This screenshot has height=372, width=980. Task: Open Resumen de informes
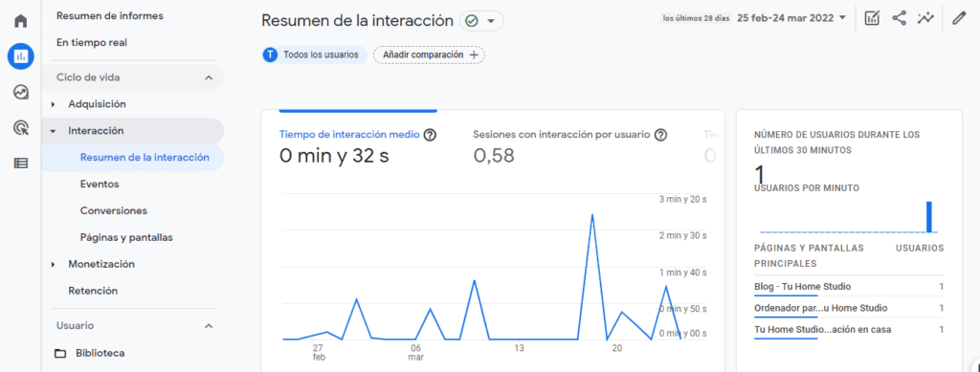click(x=110, y=15)
